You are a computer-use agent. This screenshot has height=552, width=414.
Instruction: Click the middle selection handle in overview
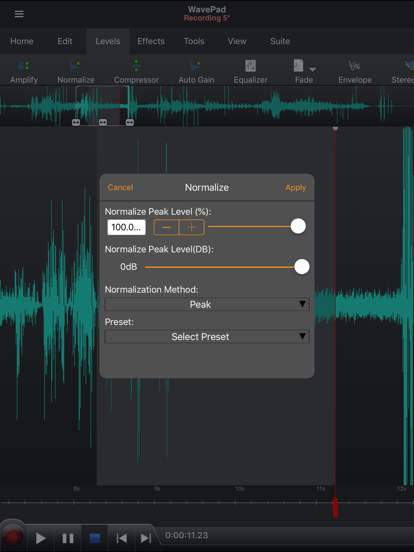103,122
